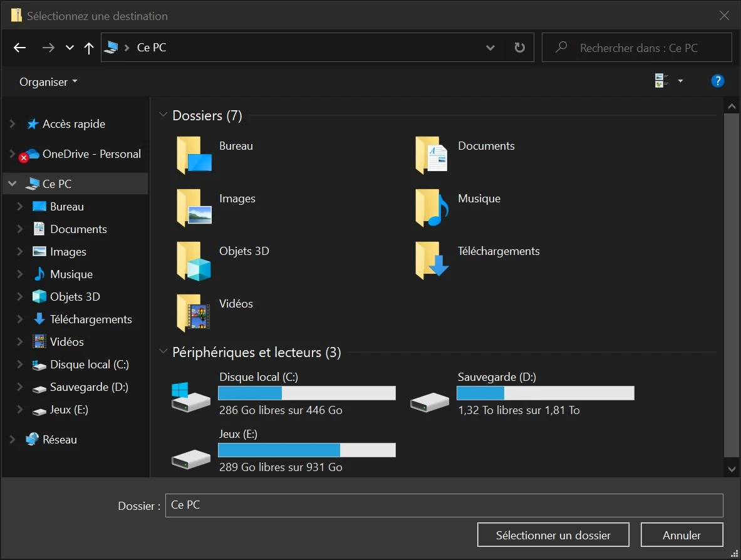This screenshot has height=560, width=741.
Task: Select the Disque local (C:) drive icon
Action: [190, 397]
